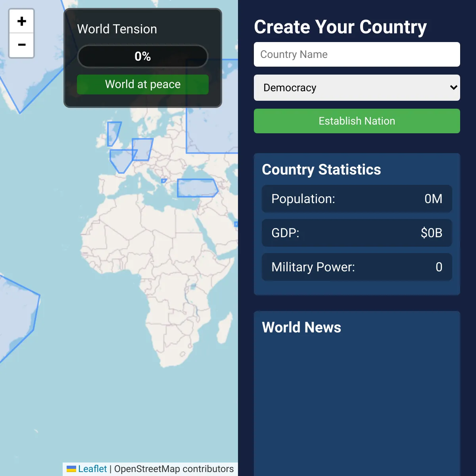The image size is (476, 476).
Task: Select the United Kingdom polygon on map
Action: coord(113,133)
